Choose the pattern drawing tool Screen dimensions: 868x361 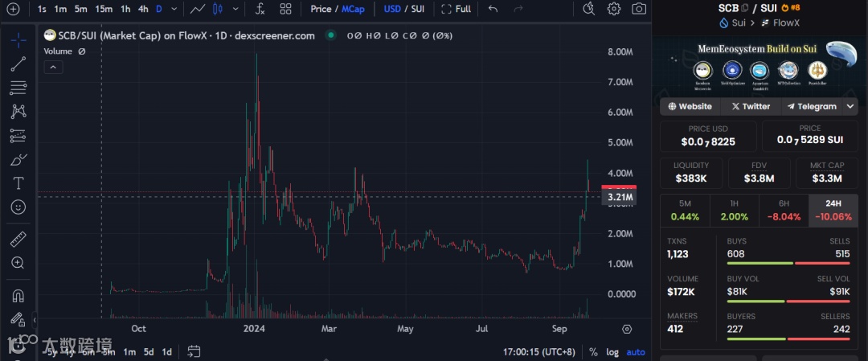coord(18,111)
